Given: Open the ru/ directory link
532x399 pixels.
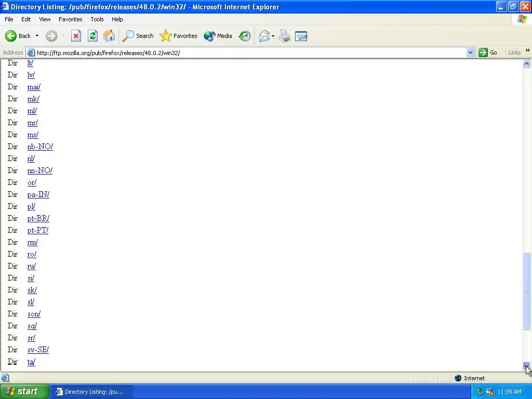Looking at the screenshot, I should tap(32, 266).
